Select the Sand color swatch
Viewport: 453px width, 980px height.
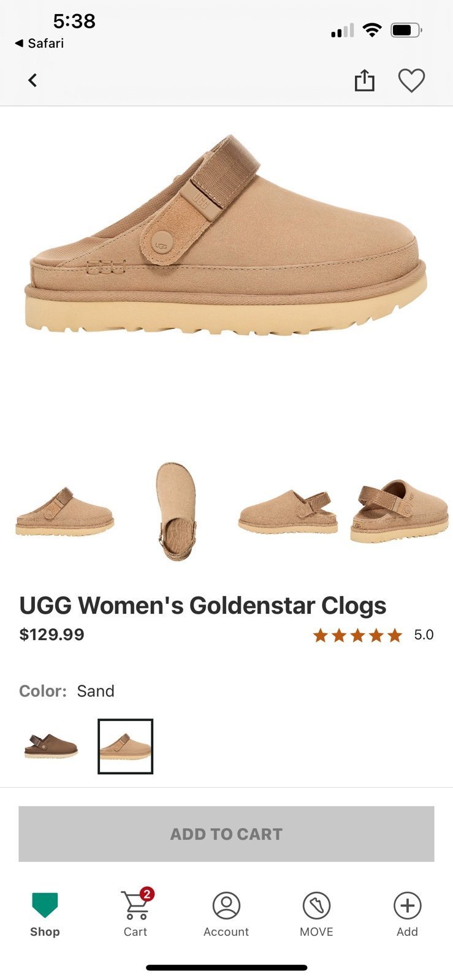tap(125, 746)
